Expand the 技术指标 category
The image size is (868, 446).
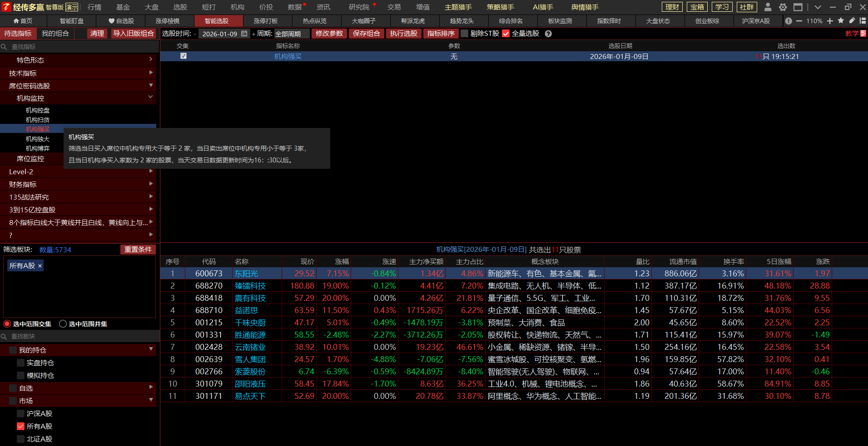pos(78,73)
